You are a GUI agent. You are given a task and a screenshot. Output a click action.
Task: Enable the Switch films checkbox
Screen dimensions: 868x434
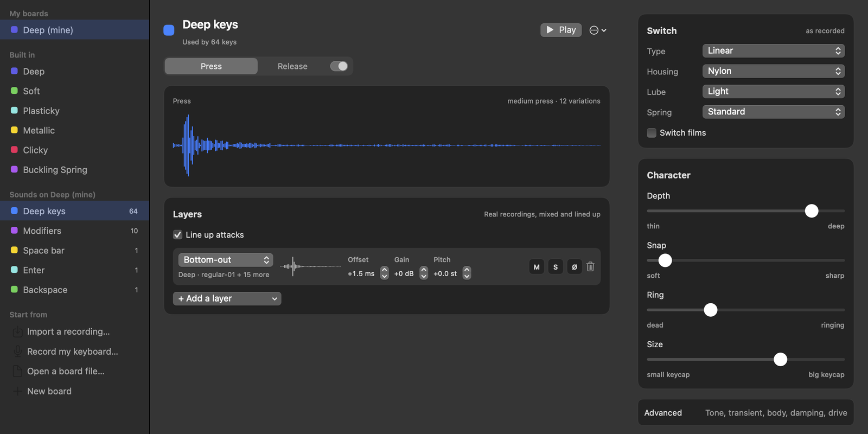(x=652, y=133)
